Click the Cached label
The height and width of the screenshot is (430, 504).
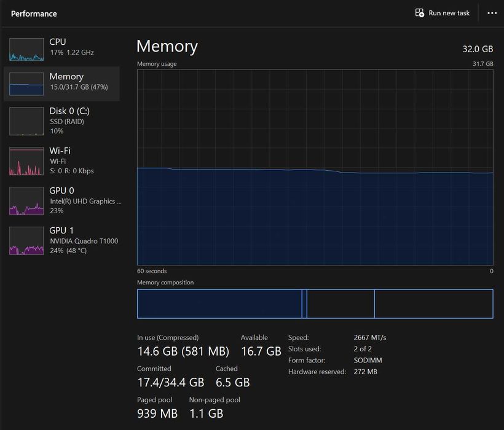coord(227,369)
